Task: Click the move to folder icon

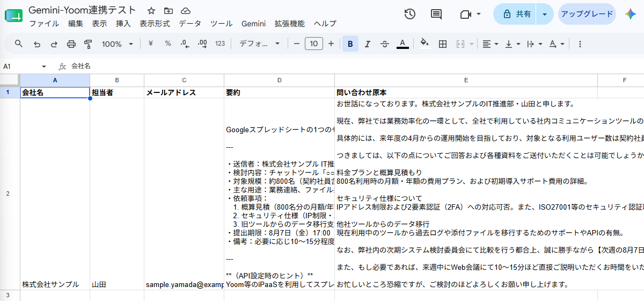Action: point(169,11)
